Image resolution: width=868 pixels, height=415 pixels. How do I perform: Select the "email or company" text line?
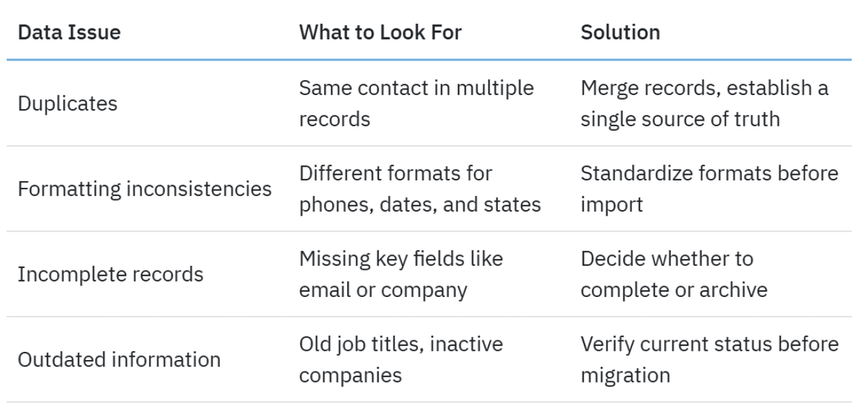pyautogui.click(x=383, y=290)
